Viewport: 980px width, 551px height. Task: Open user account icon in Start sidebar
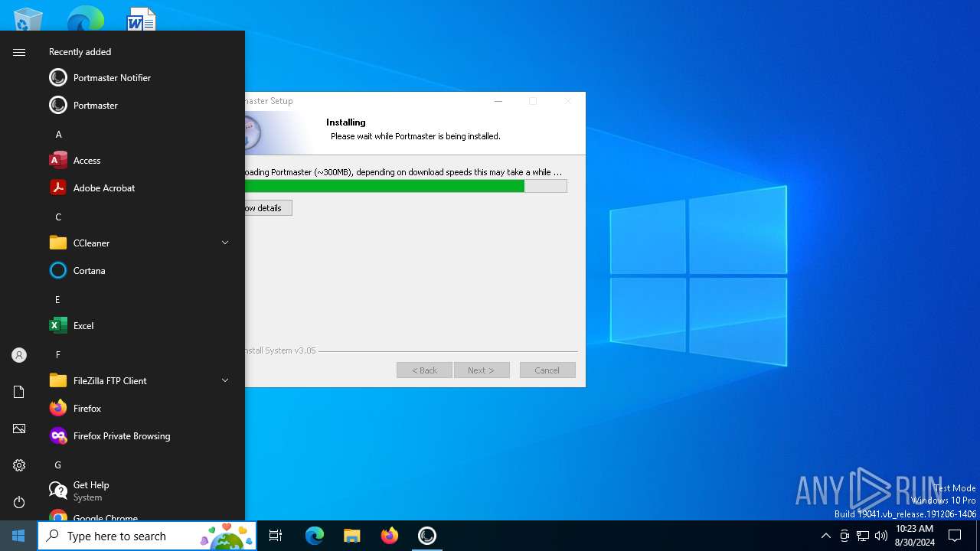point(19,355)
